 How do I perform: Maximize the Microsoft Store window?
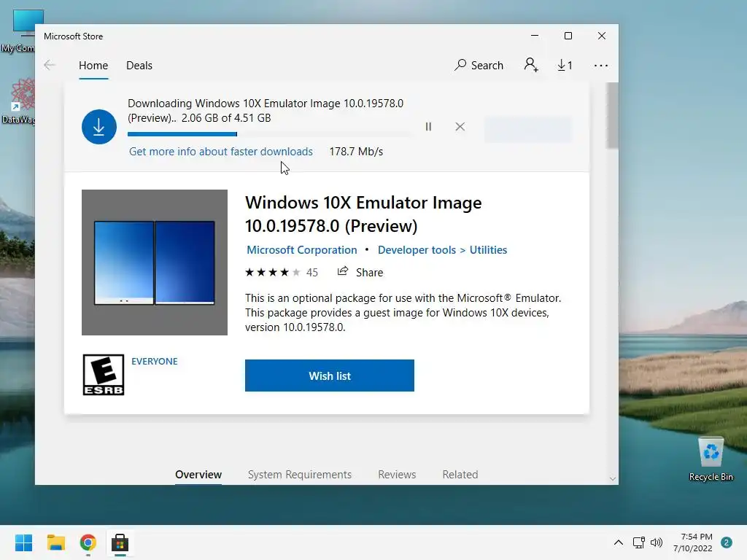click(568, 36)
